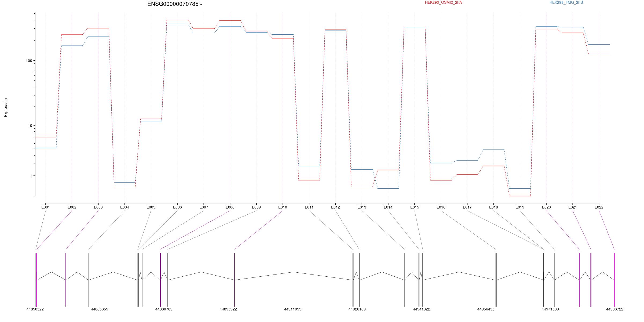The width and height of the screenshot is (644, 322).
Task: Click y-axis tick value 1
Action: [x=31, y=176]
